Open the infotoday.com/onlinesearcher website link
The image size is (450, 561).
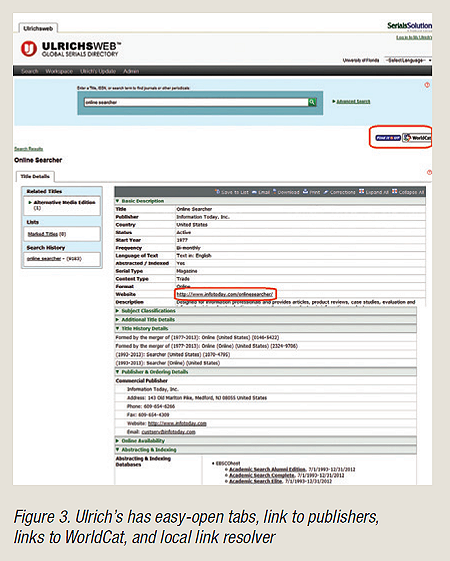(225, 294)
